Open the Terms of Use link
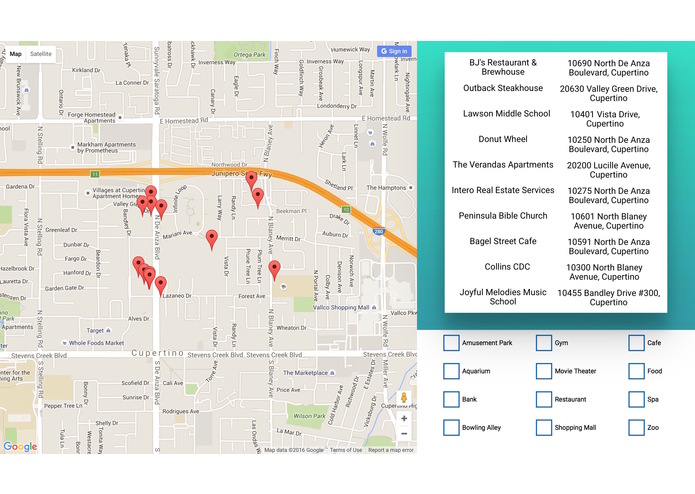 pos(346,450)
